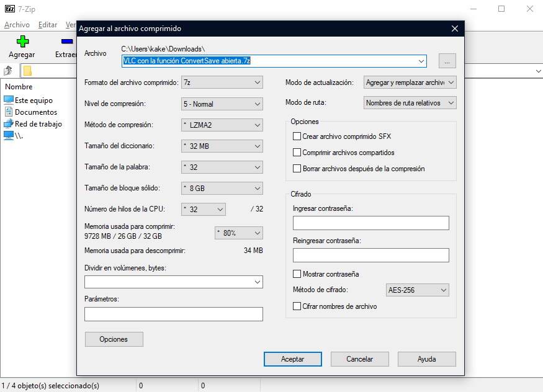Open the Formato del archivo comprimido dropdown
Image resolution: width=543 pixels, height=392 pixels.
click(221, 82)
